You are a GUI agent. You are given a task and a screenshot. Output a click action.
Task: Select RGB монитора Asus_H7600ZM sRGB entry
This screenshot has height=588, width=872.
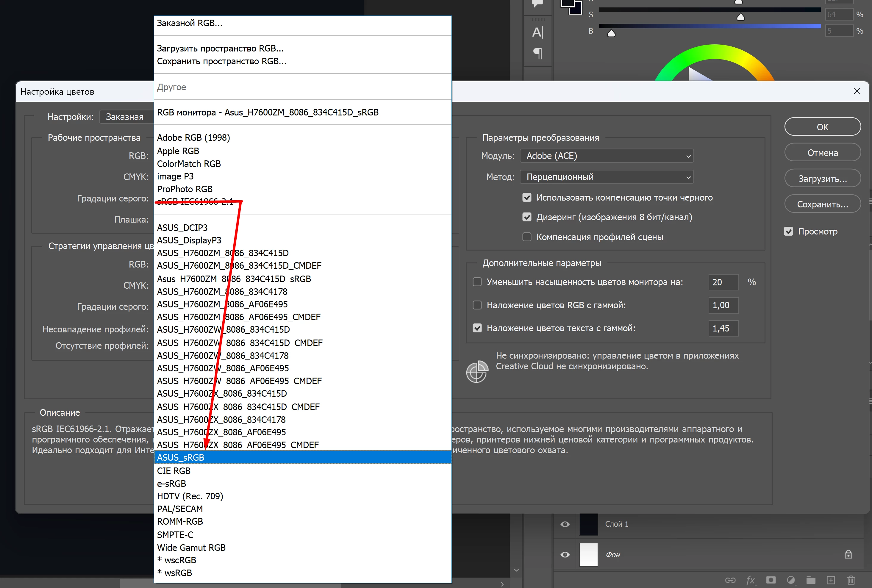[x=302, y=112]
